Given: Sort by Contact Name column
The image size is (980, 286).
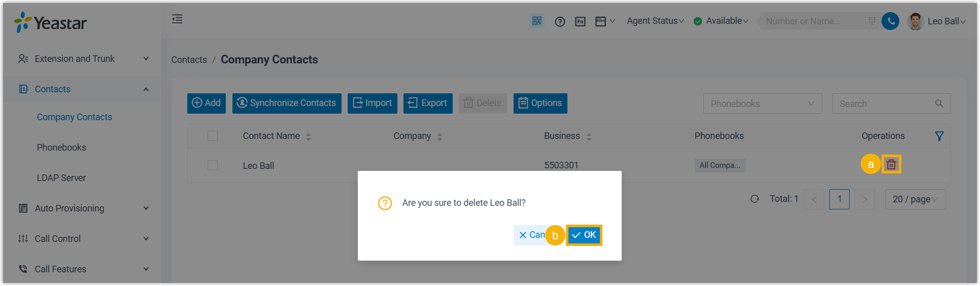Looking at the screenshot, I should (x=308, y=136).
